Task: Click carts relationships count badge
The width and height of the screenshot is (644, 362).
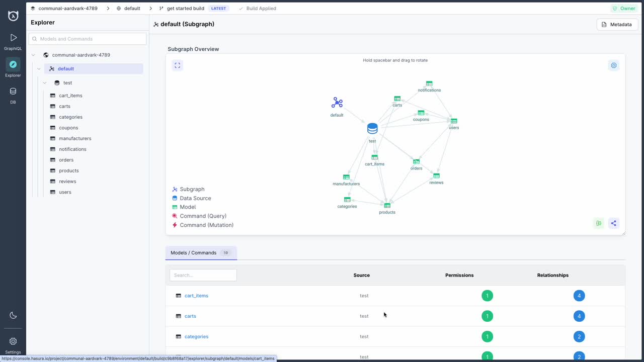Action: pos(579,316)
